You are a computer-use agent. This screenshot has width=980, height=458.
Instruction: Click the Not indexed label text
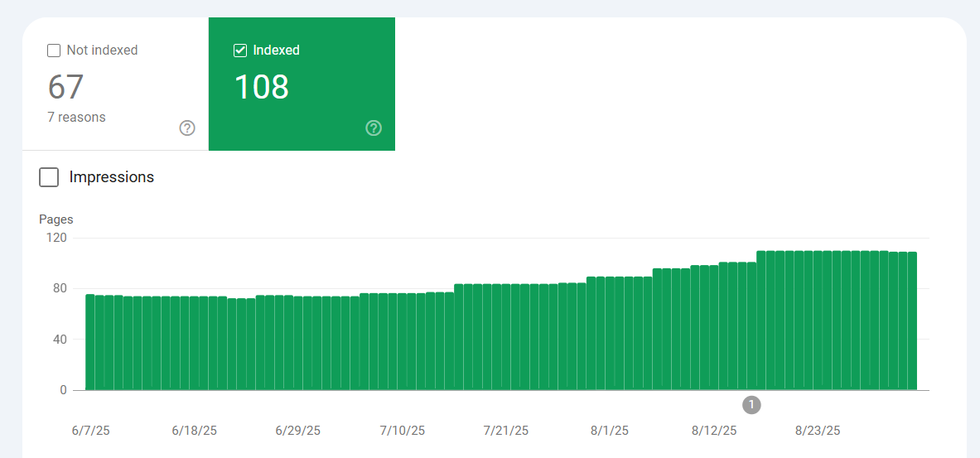click(x=102, y=50)
